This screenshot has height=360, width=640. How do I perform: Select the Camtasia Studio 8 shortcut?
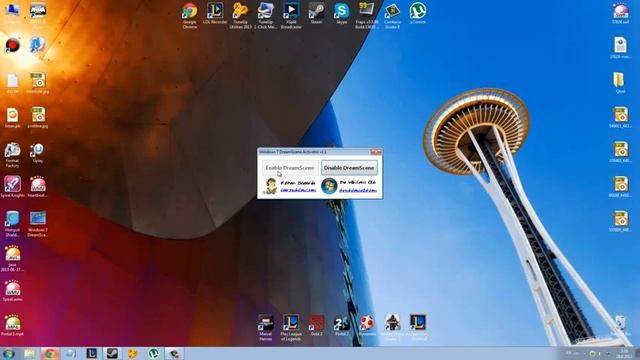click(392, 16)
